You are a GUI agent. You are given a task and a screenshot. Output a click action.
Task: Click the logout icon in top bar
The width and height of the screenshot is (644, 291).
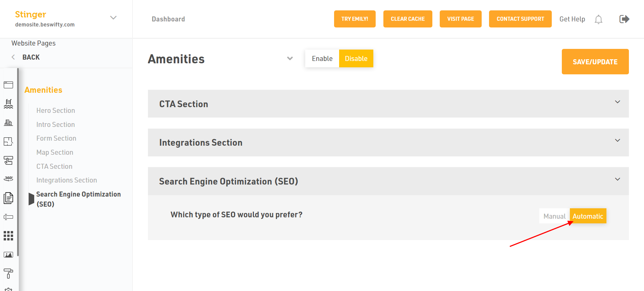point(624,19)
